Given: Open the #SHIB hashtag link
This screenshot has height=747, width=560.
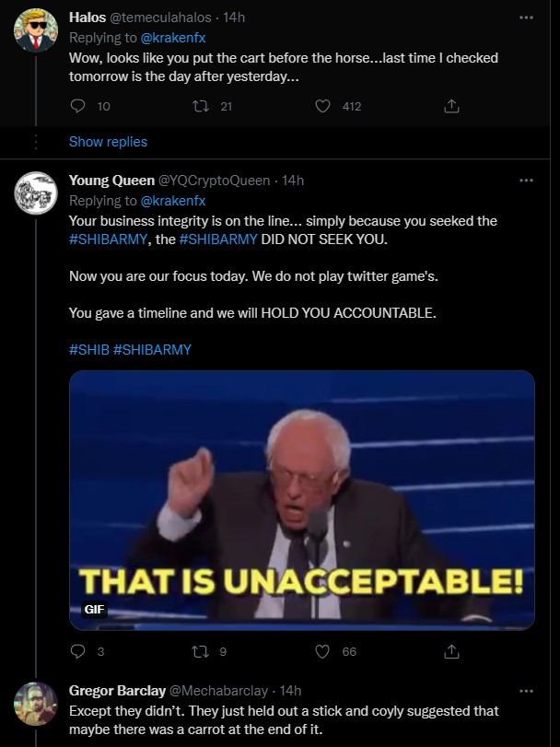Looking at the screenshot, I should (88, 350).
